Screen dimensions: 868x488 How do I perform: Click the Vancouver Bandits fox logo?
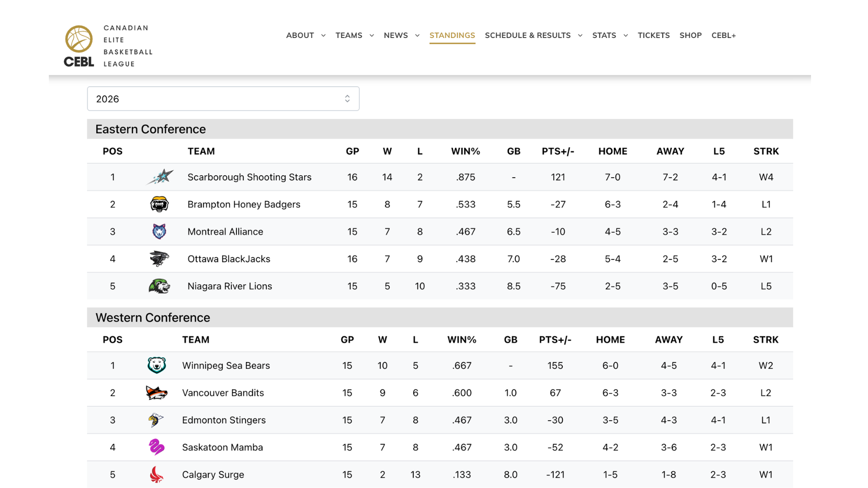156,393
